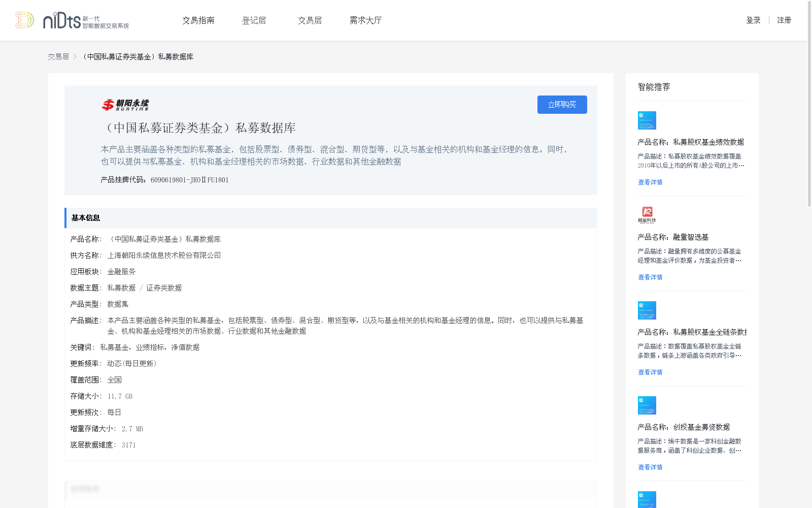Image resolution: width=812 pixels, height=508 pixels.
Task: Click the 私募股权基金绩效数据 product thumbnail
Action: click(x=647, y=120)
